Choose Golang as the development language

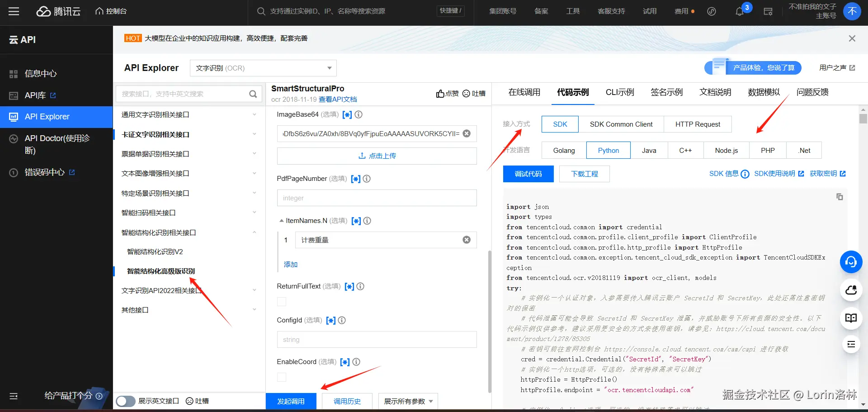click(x=564, y=151)
